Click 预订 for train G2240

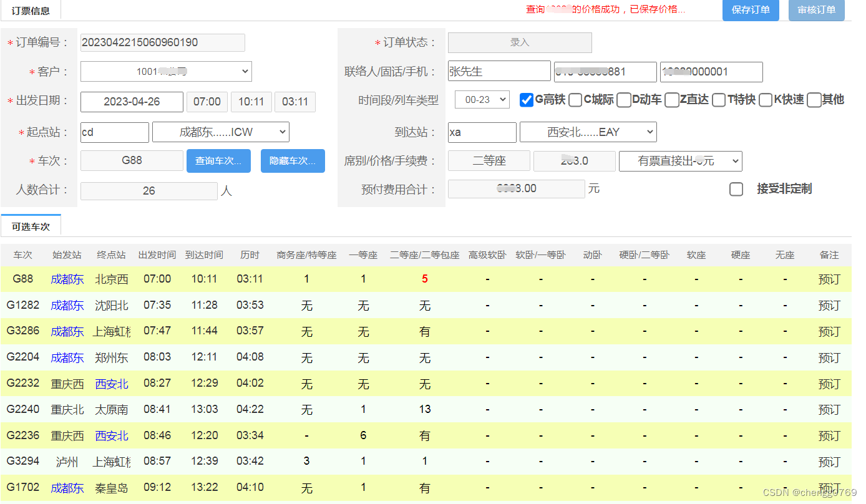click(829, 410)
